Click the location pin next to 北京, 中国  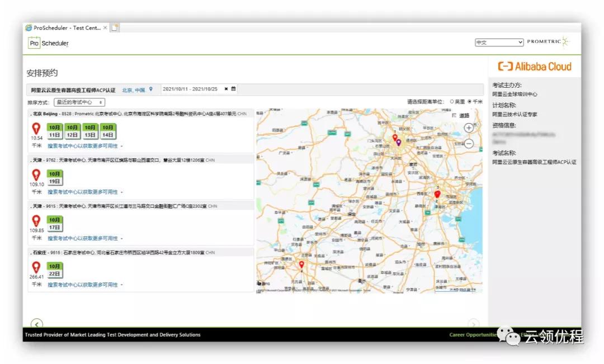pos(151,89)
